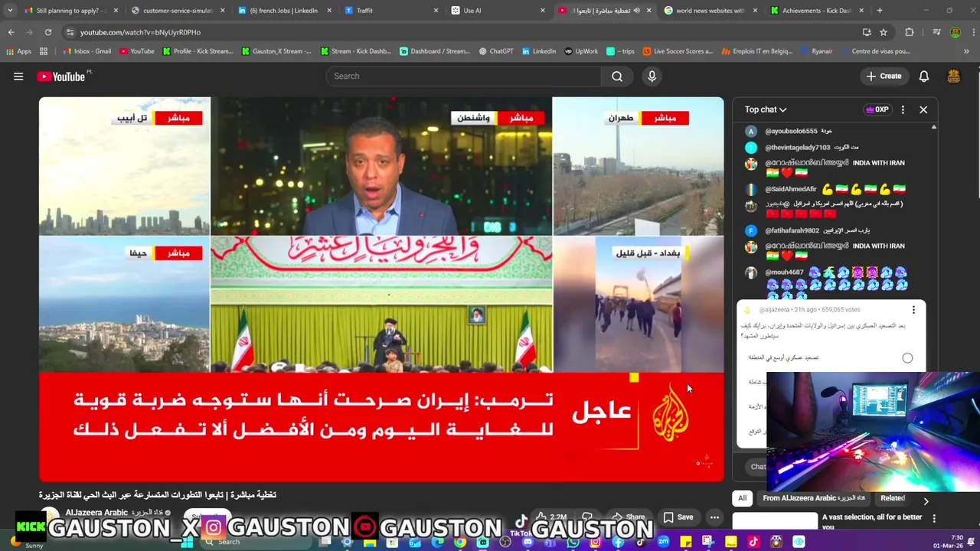
Task: Bookmark this page with star icon
Action: tap(884, 32)
